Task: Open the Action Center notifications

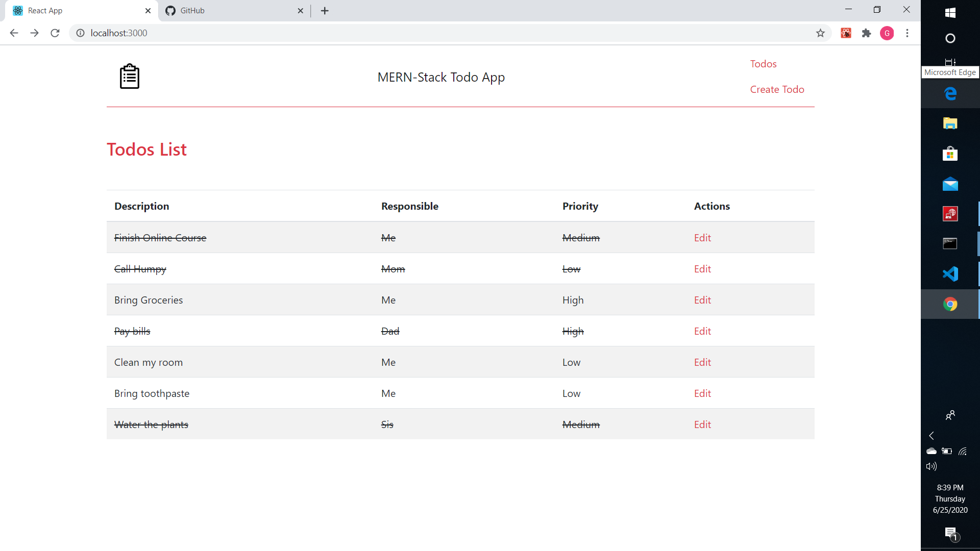Action: [951, 534]
